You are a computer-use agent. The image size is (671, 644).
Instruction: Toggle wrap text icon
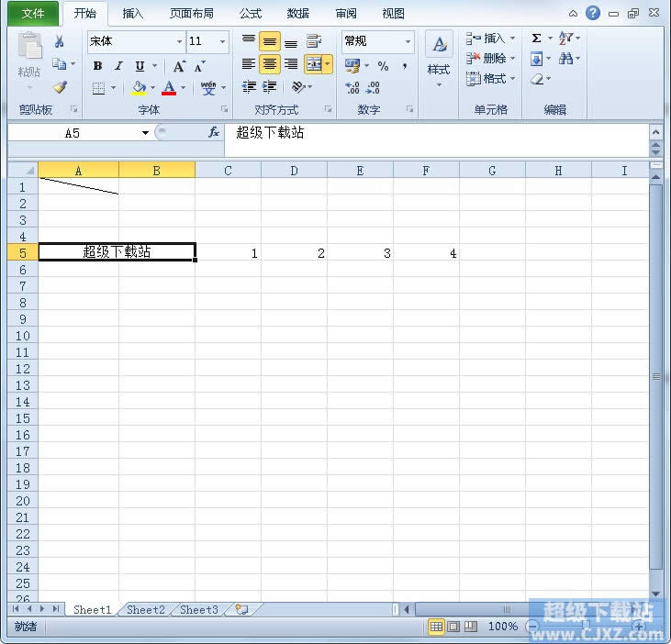point(314,41)
